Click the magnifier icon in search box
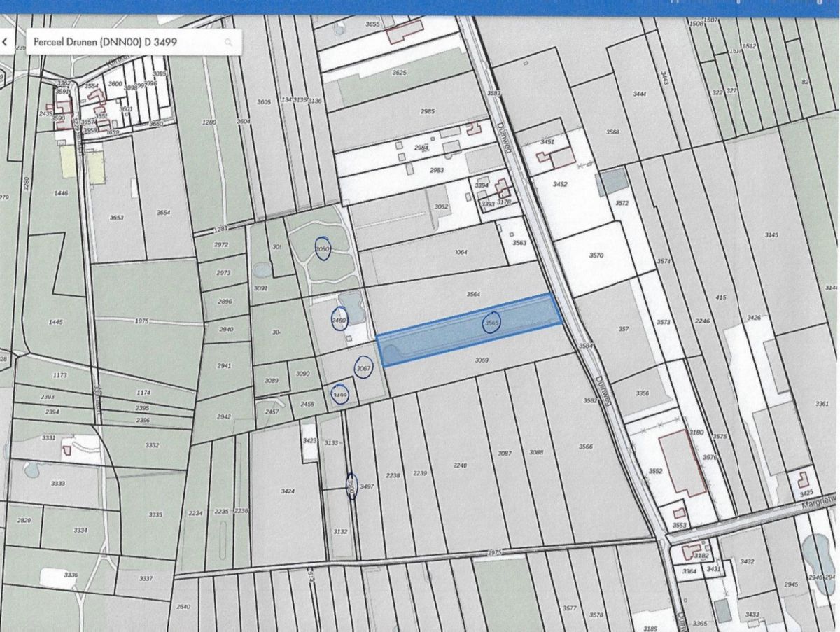 coord(228,43)
